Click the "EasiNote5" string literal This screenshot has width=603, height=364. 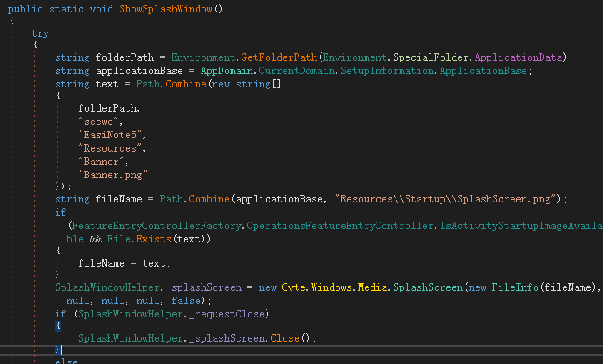click(x=112, y=135)
